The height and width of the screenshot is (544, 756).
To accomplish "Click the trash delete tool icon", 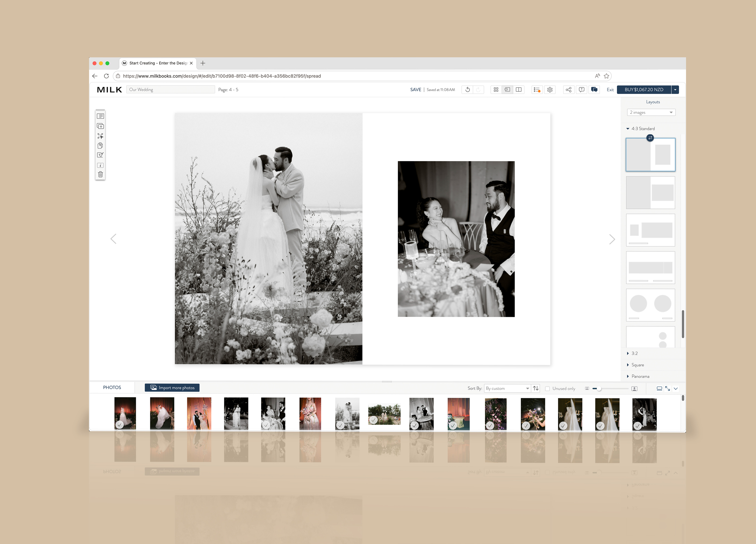I will (100, 174).
